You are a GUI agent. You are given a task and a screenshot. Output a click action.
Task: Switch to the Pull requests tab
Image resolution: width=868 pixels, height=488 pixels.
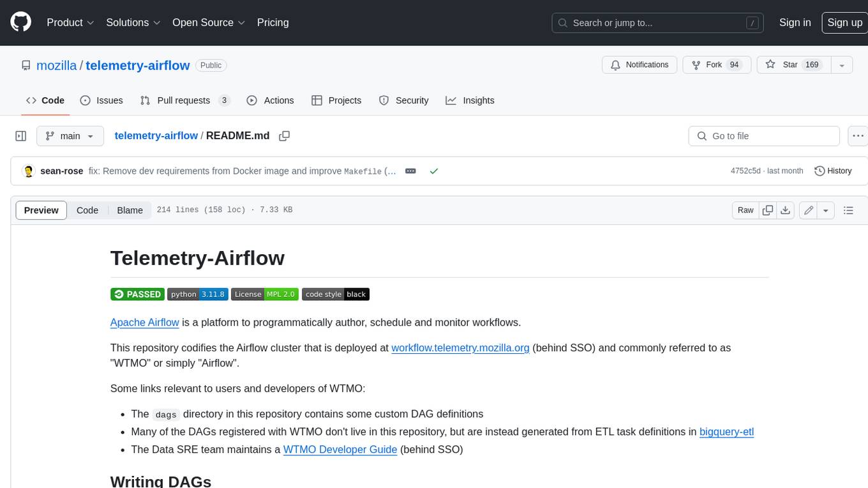[x=184, y=100]
